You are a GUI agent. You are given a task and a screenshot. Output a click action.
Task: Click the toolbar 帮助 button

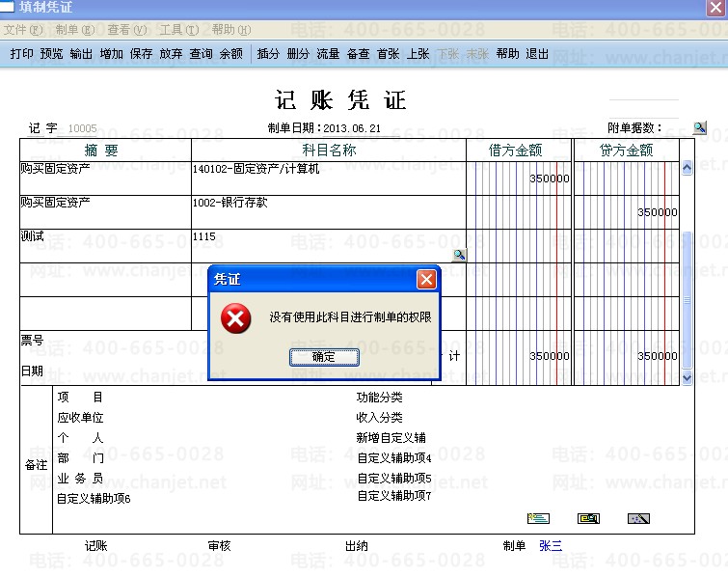coord(507,54)
